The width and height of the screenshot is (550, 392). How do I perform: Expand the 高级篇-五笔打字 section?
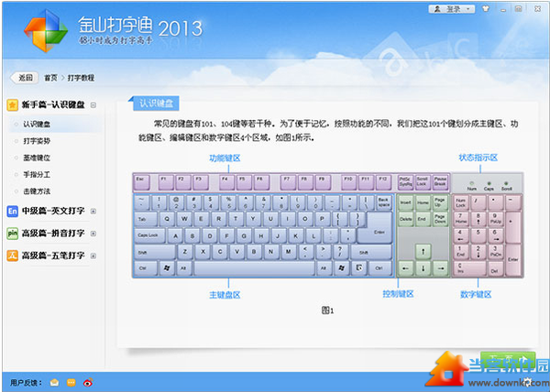click(x=93, y=256)
